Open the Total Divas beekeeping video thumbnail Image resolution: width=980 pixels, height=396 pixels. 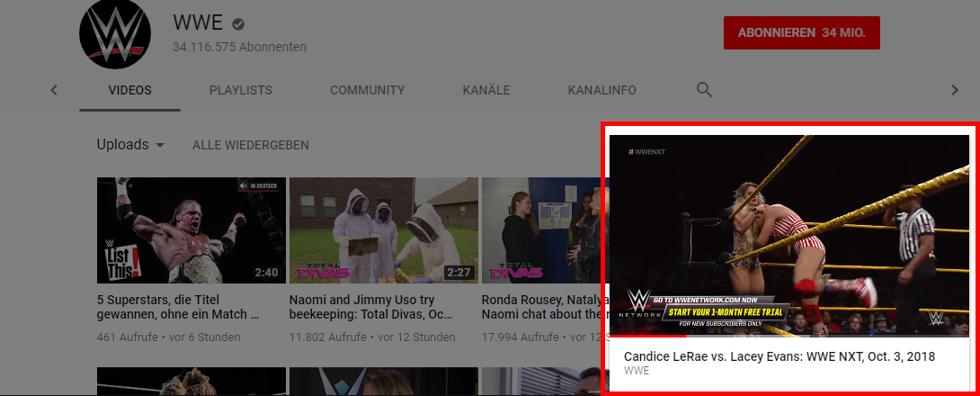coord(383,230)
